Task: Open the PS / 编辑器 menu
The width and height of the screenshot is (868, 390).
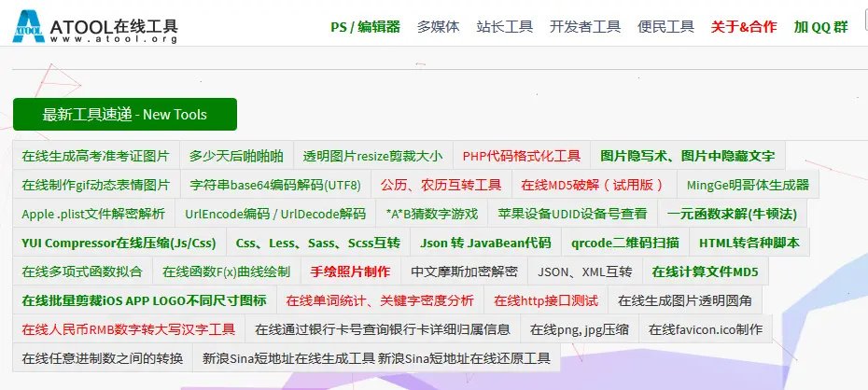Action: pyautogui.click(x=365, y=26)
